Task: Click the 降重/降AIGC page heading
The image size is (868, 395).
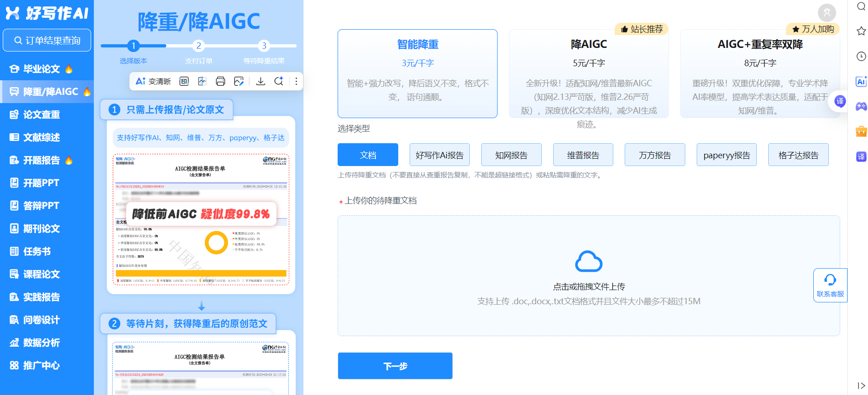Action: click(199, 21)
